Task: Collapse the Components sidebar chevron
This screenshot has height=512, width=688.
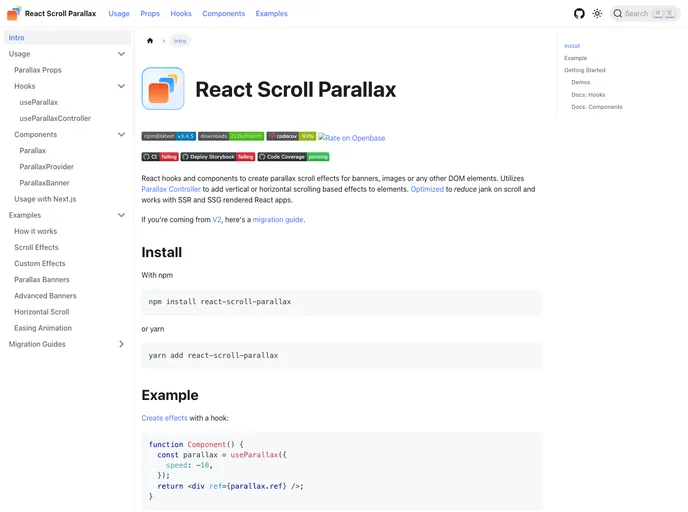Action: [x=122, y=135]
